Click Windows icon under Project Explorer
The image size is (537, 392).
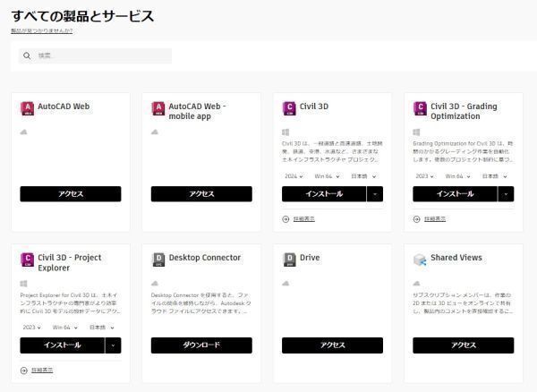click(x=23, y=284)
